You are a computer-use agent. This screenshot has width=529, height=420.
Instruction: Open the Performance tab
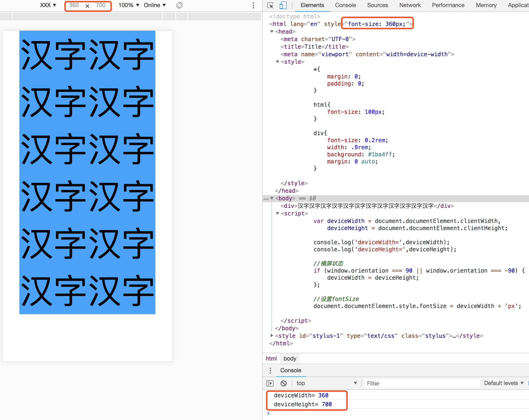click(x=448, y=5)
